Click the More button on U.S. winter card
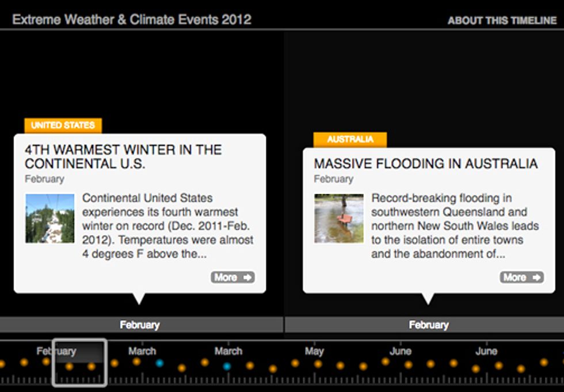 [233, 277]
